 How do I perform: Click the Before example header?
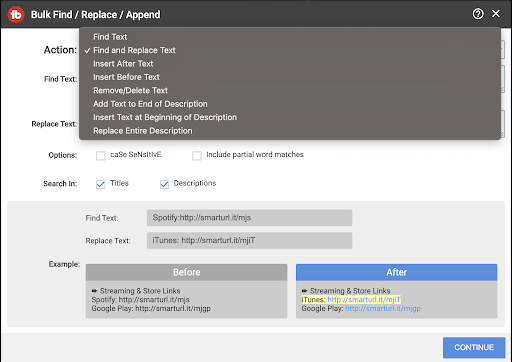[x=186, y=272]
